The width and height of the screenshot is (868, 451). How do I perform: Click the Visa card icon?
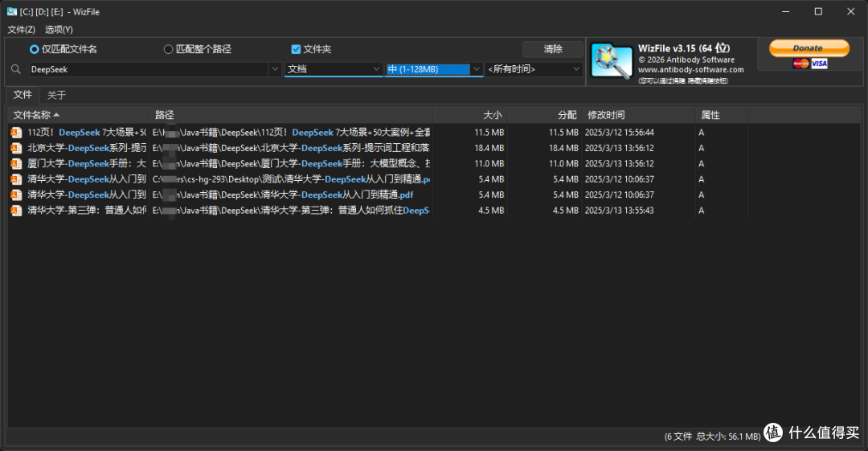[819, 64]
